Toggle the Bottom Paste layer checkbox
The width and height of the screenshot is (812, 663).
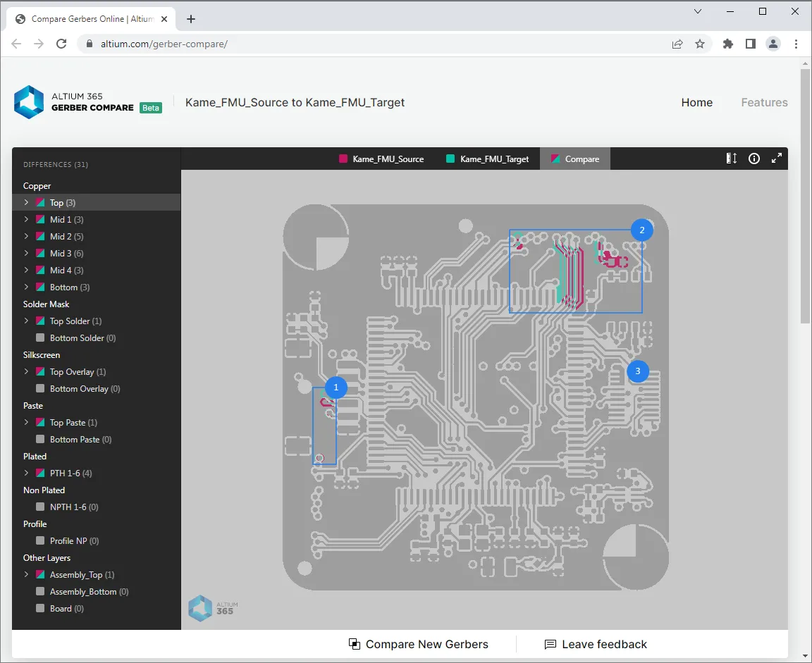pos(40,440)
